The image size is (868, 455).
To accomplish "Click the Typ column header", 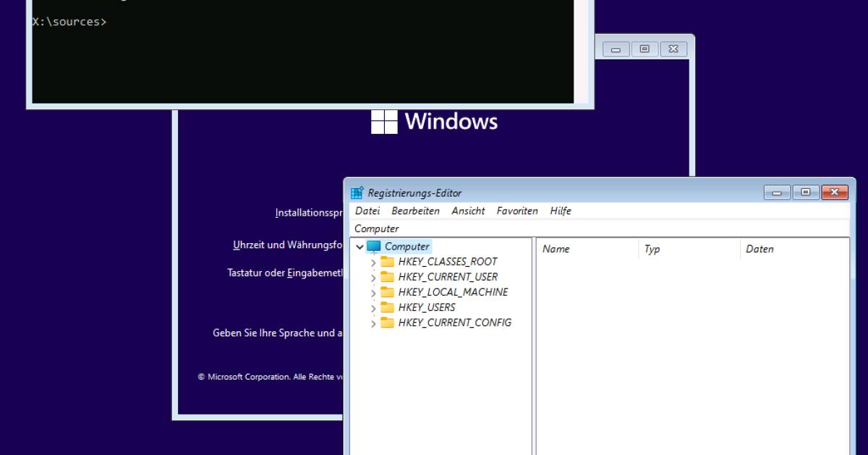I will (x=690, y=249).
